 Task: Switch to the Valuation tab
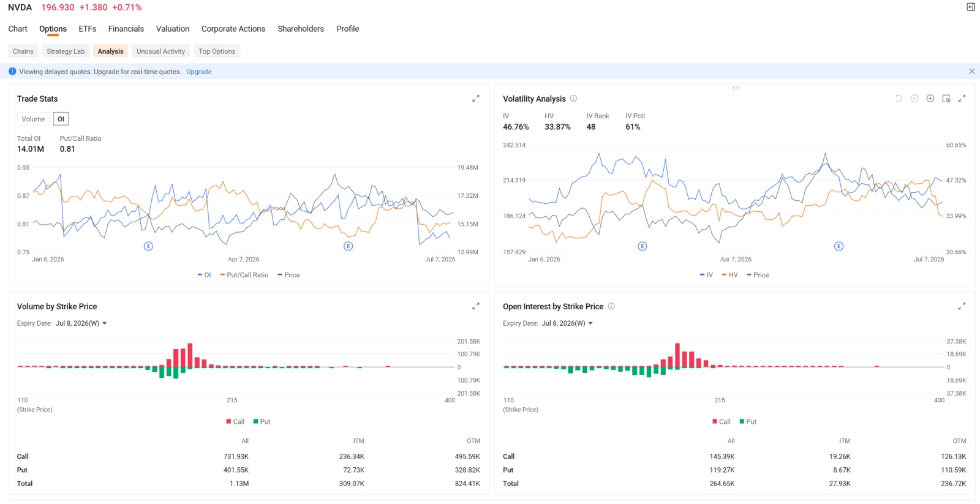173,29
